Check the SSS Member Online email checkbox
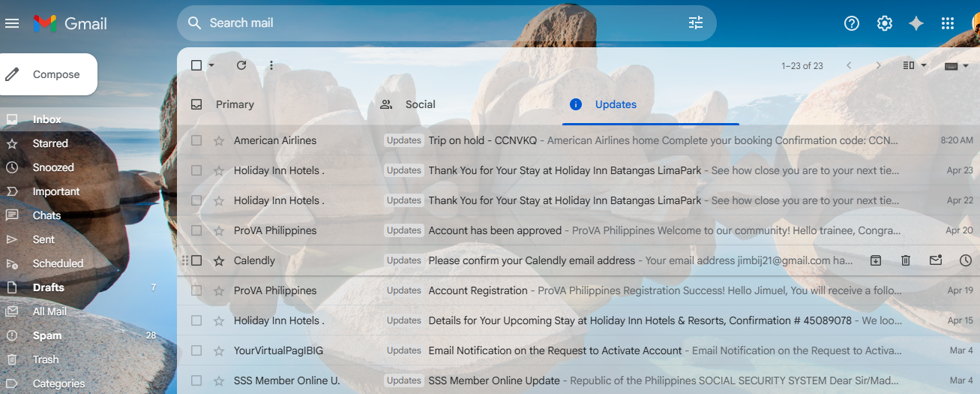980x394 pixels. (196, 380)
